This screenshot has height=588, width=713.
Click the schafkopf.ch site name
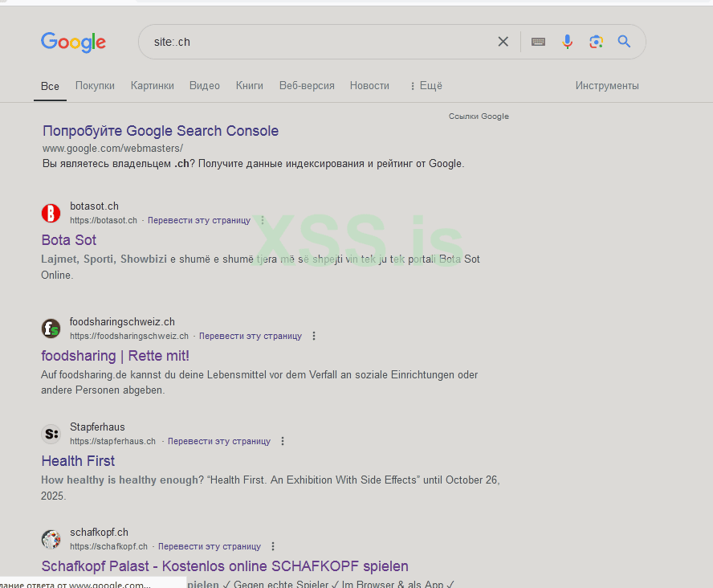99,532
